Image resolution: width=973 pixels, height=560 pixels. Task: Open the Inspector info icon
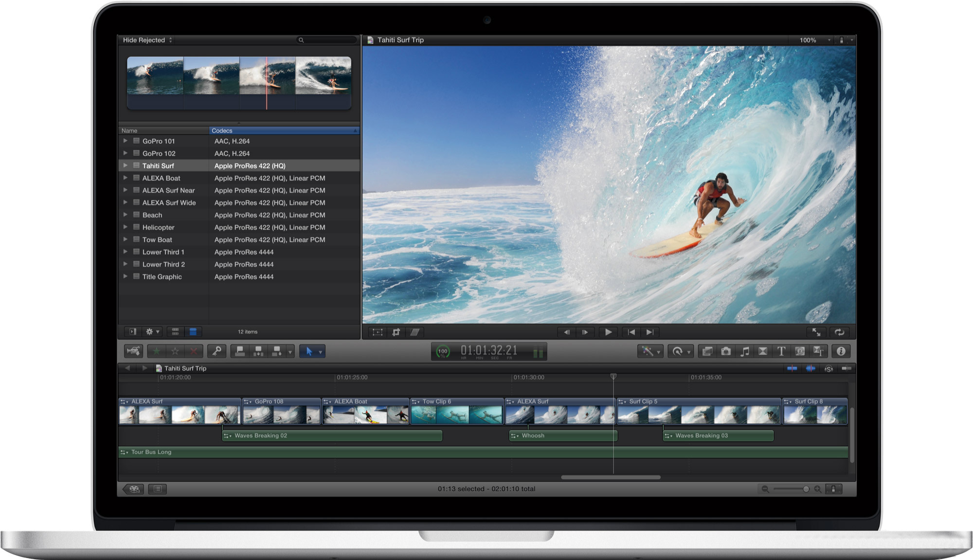click(x=841, y=351)
